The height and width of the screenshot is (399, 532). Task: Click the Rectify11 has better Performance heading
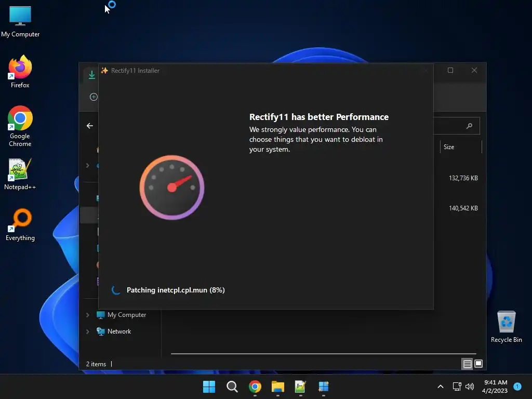click(319, 117)
